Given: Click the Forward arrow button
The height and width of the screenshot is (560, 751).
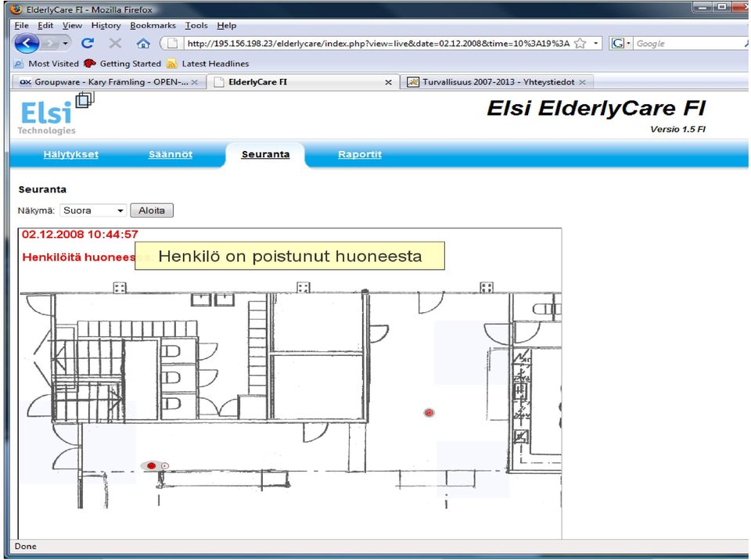Looking at the screenshot, I should pyautogui.click(x=49, y=44).
